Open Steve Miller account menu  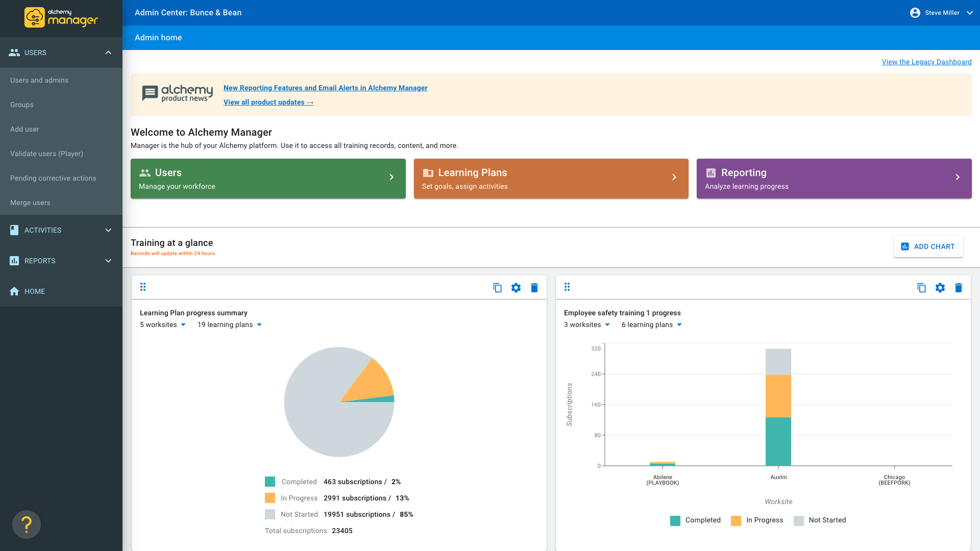[x=941, y=13]
